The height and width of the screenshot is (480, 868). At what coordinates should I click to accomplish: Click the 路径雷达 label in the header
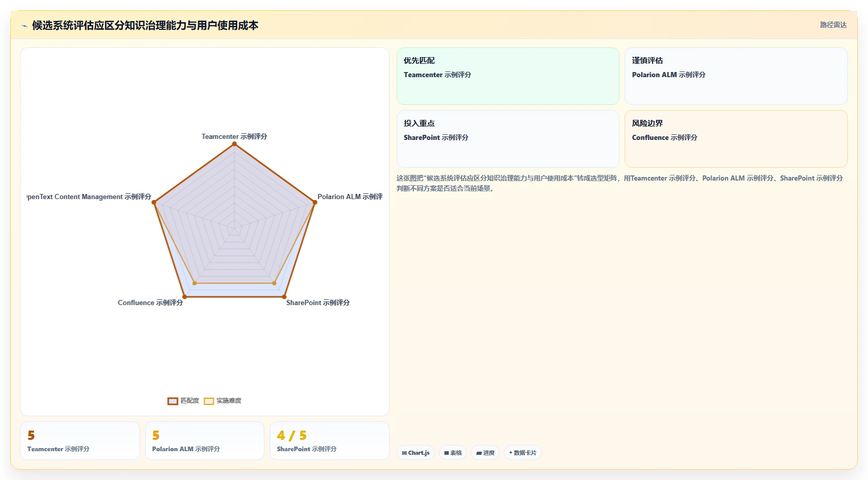[833, 25]
